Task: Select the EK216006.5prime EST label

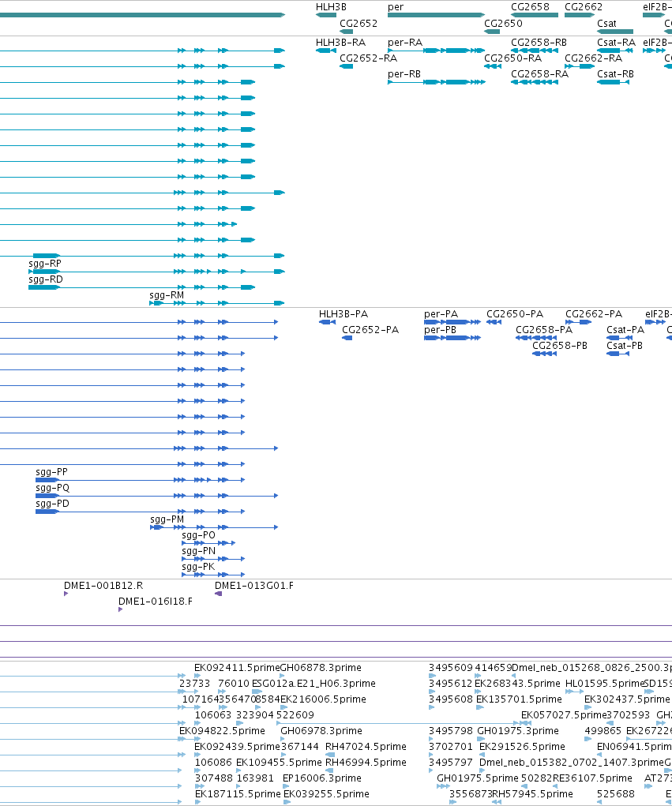Action: coord(323,699)
